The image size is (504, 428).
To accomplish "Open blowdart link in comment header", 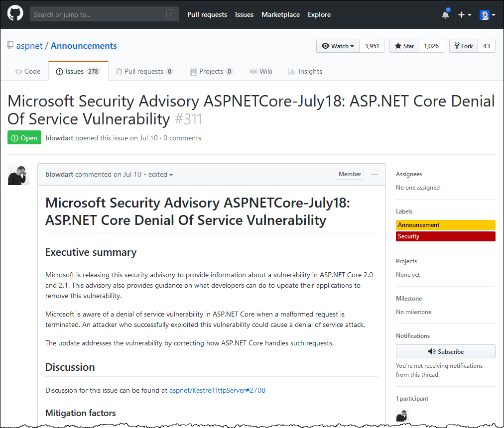I will pos(59,174).
